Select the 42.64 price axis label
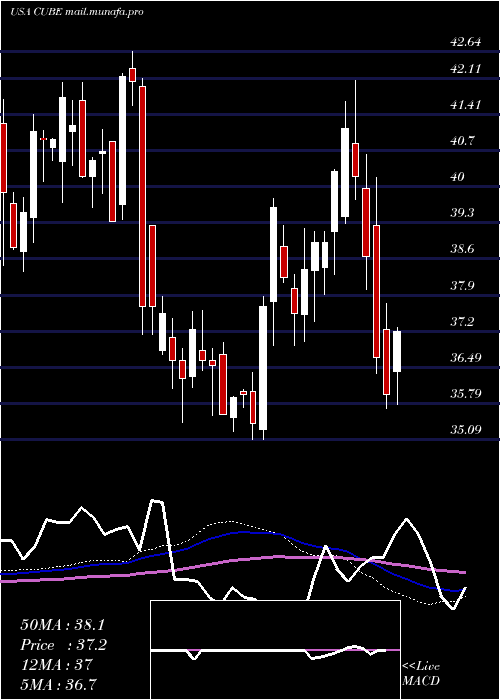 [466, 42]
